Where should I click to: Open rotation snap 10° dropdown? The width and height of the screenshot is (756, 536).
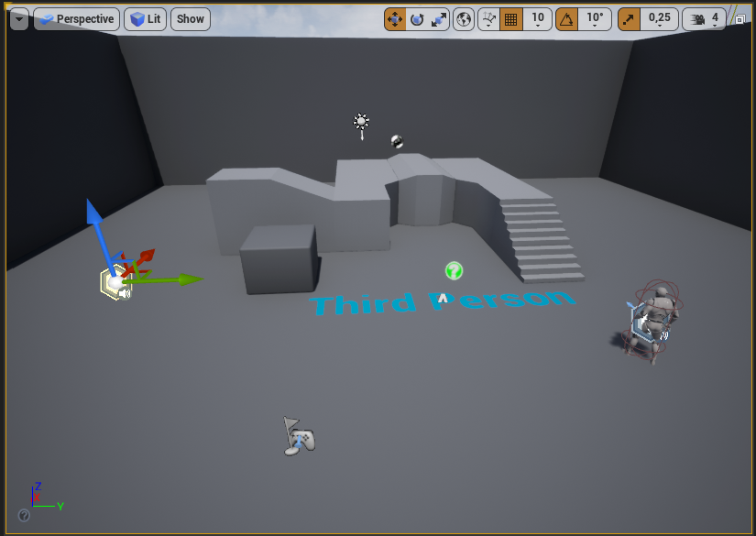595,20
